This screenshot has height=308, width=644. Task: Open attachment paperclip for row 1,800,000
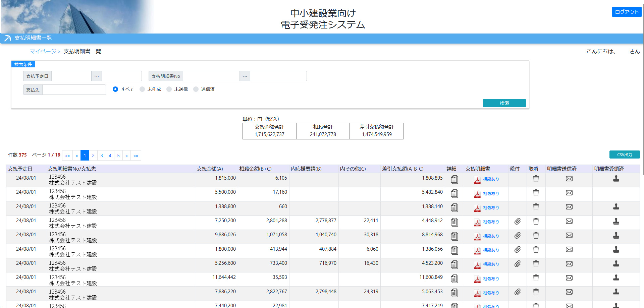518,250
